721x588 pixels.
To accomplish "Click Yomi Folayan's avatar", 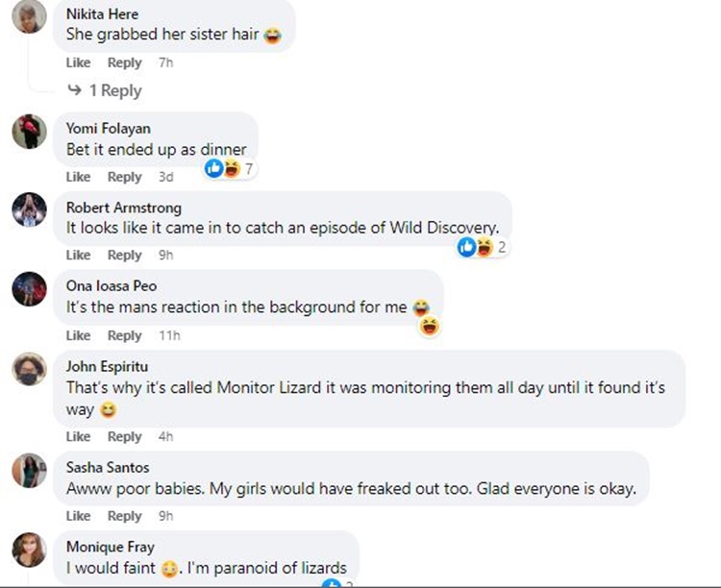I will (29, 132).
